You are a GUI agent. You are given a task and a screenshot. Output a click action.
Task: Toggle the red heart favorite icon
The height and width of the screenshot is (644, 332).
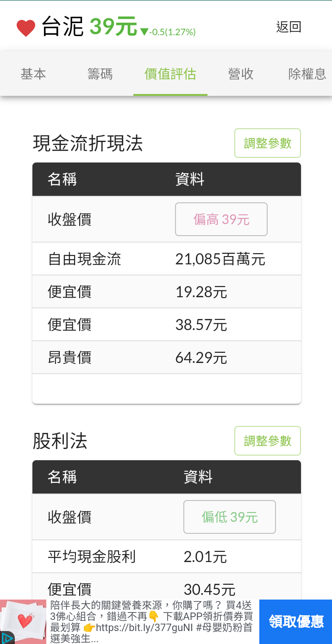(x=26, y=28)
